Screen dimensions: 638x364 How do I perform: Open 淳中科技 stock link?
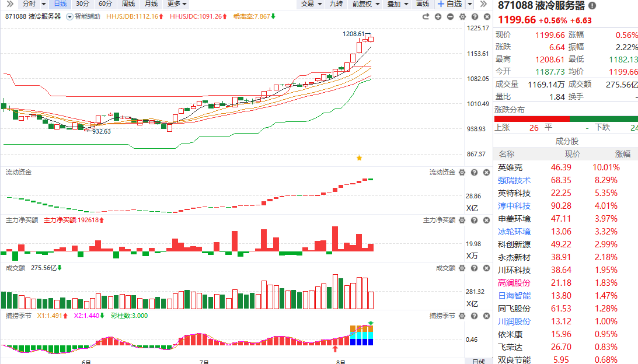[x=514, y=206]
